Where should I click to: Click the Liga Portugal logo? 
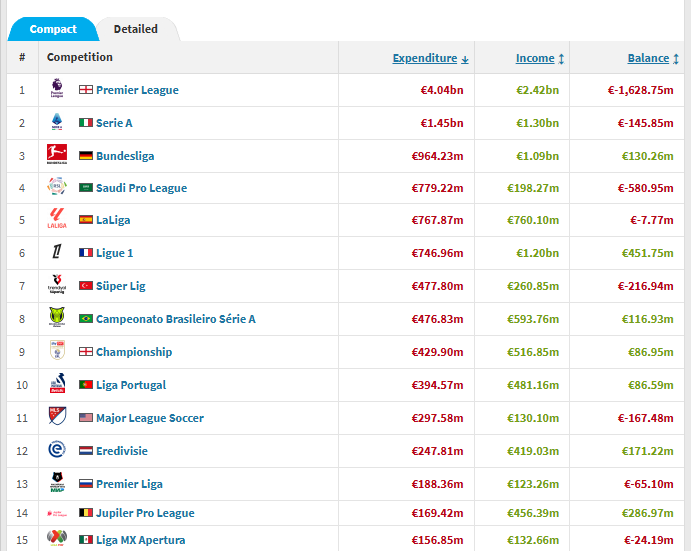point(57,383)
